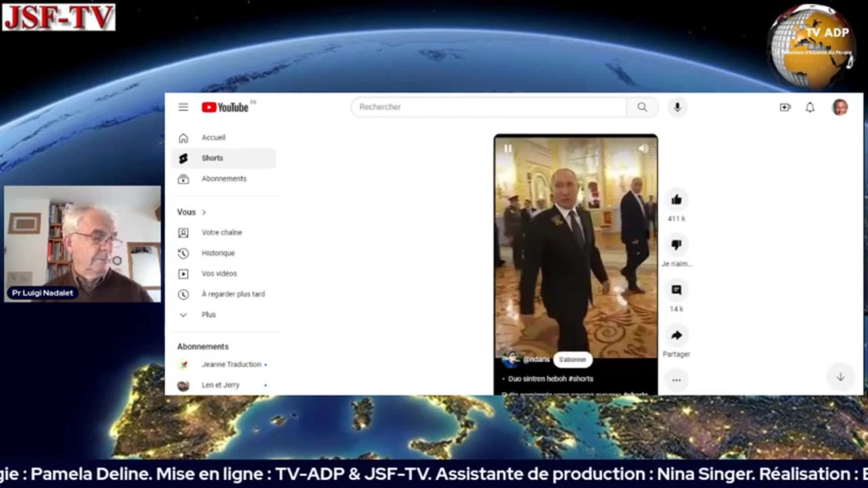Viewport: 868px width, 488px height.
Task: Go to Accueil in sidebar
Action: coord(224,138)
